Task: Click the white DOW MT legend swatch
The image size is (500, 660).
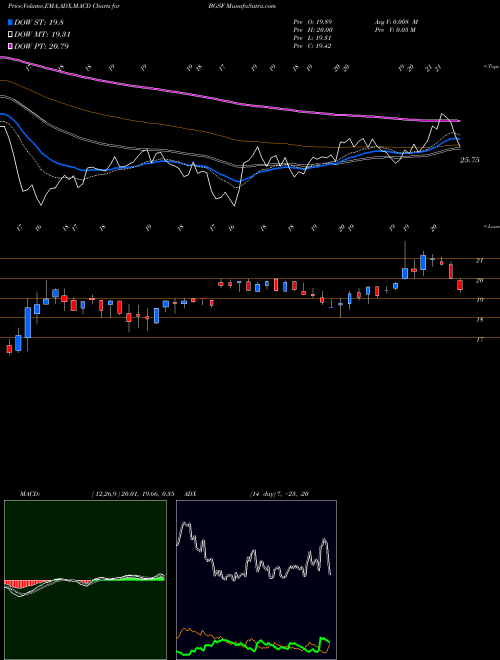Action: tap(10, 35)
